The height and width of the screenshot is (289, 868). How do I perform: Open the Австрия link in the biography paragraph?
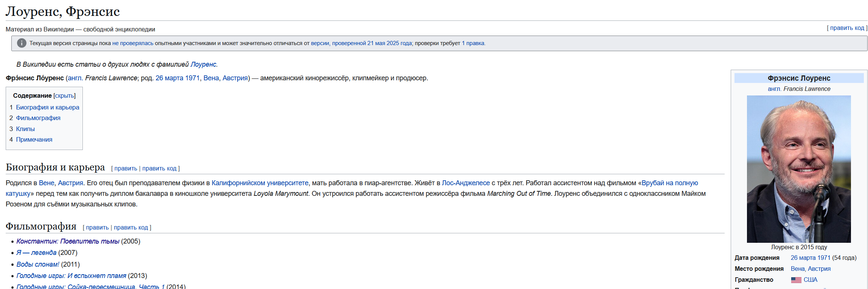(70, 183)
